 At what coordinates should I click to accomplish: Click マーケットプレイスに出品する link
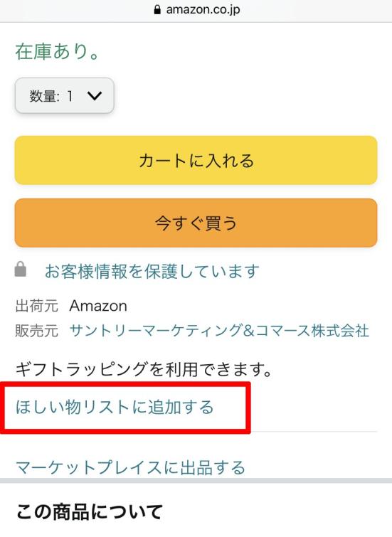pos(131,467)
